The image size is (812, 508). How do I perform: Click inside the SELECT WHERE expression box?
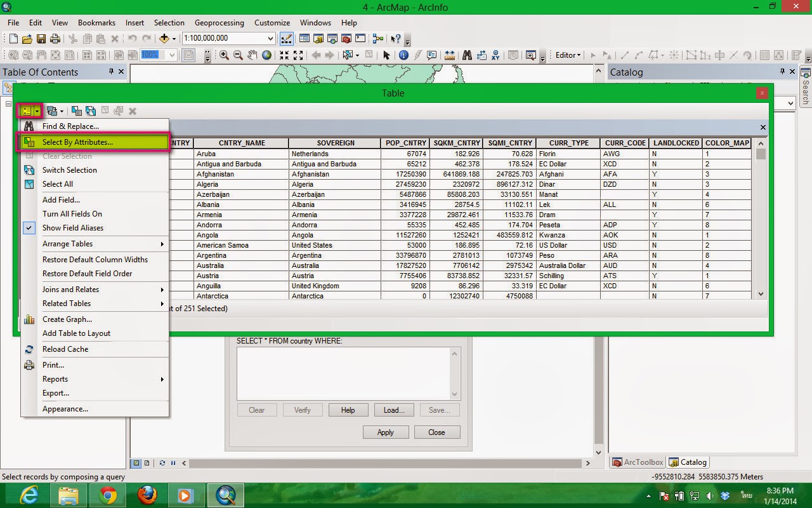tap(343, 373)
